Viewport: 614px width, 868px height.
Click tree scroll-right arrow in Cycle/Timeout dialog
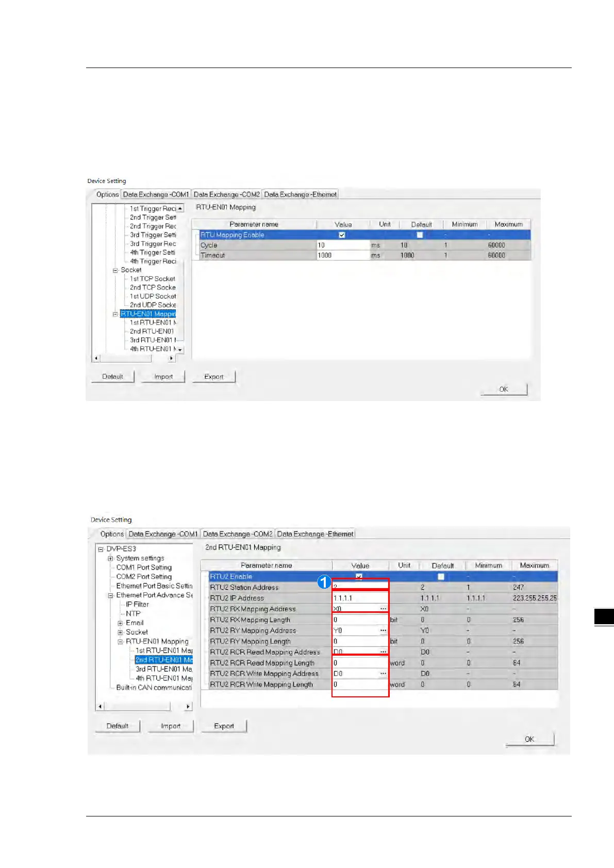click(172, 358)
